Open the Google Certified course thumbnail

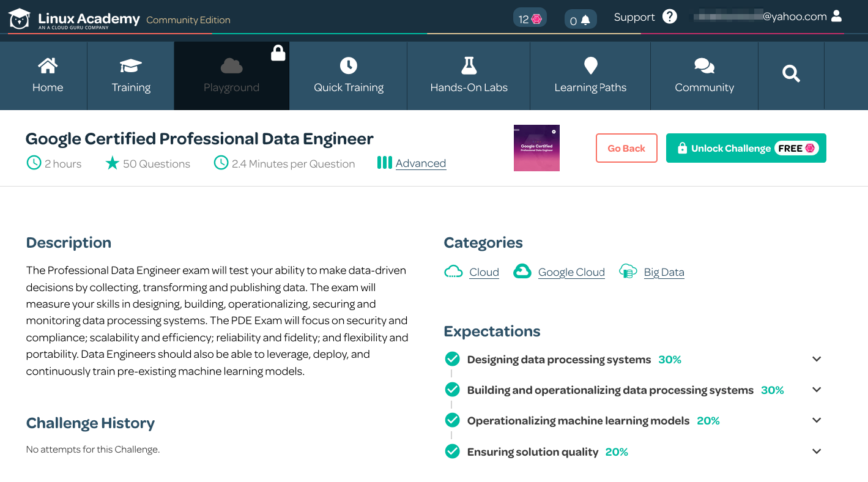click(x=536, y=148)
